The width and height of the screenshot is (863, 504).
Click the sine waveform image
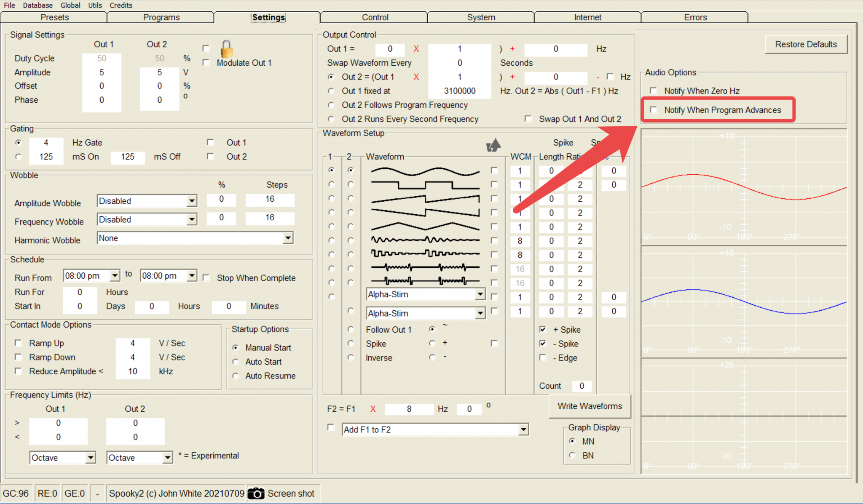425,171
